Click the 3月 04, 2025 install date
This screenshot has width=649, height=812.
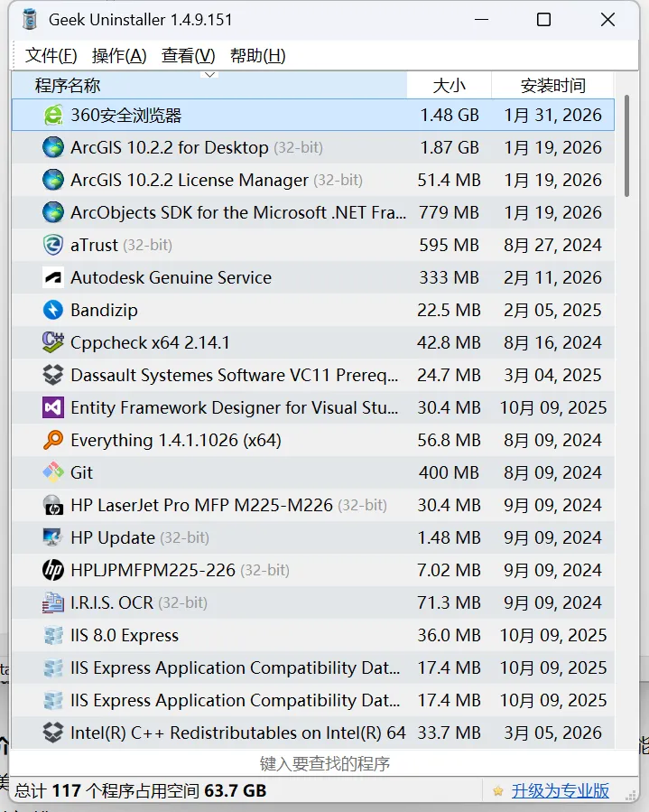[552, 375]
